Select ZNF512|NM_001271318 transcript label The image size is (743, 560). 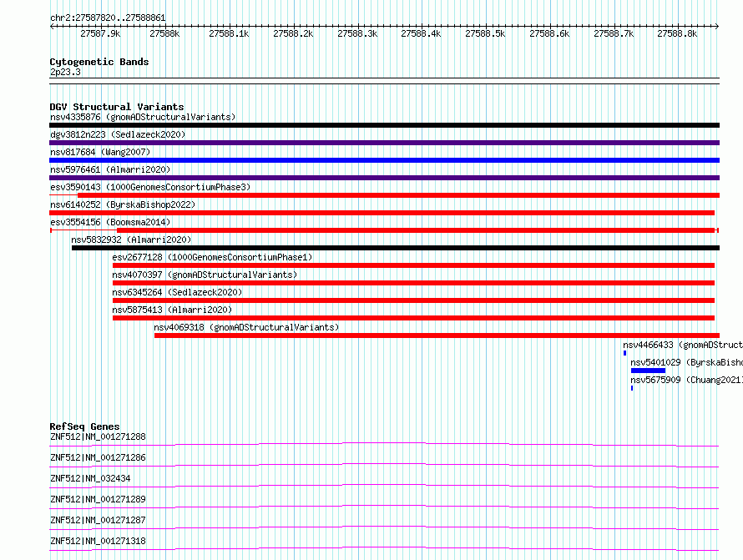[x=98, y=541]
